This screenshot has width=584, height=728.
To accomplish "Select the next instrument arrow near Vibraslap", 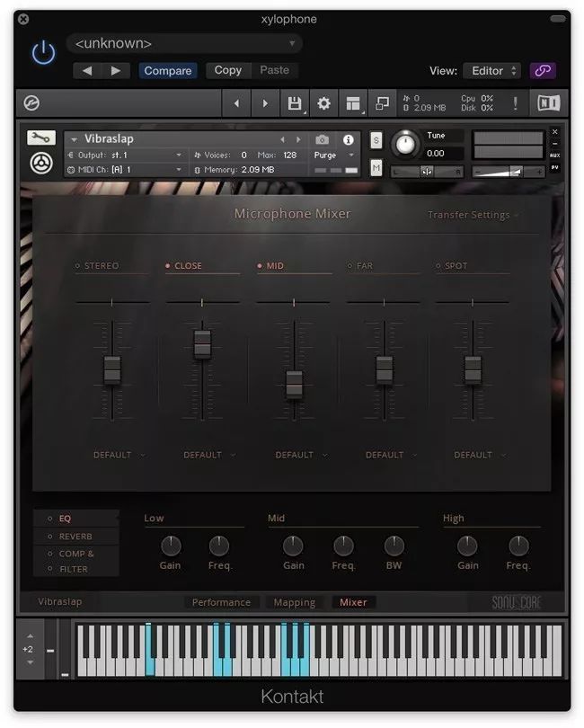I will pos(298,139).
